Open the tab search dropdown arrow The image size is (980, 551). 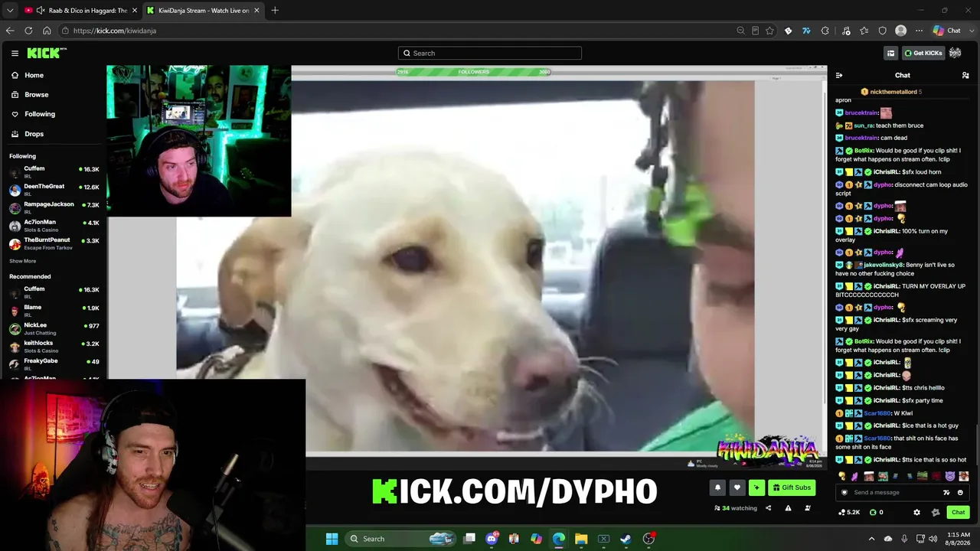pos(10,11)
